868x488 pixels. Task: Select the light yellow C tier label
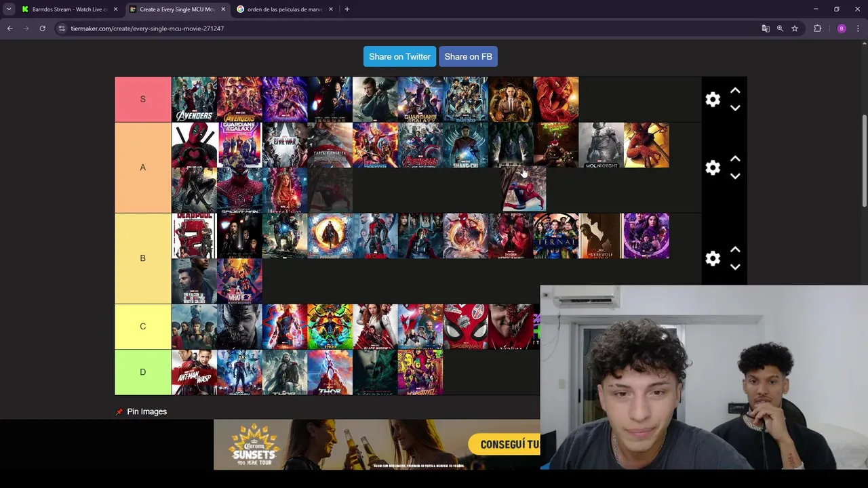[142, 327]
